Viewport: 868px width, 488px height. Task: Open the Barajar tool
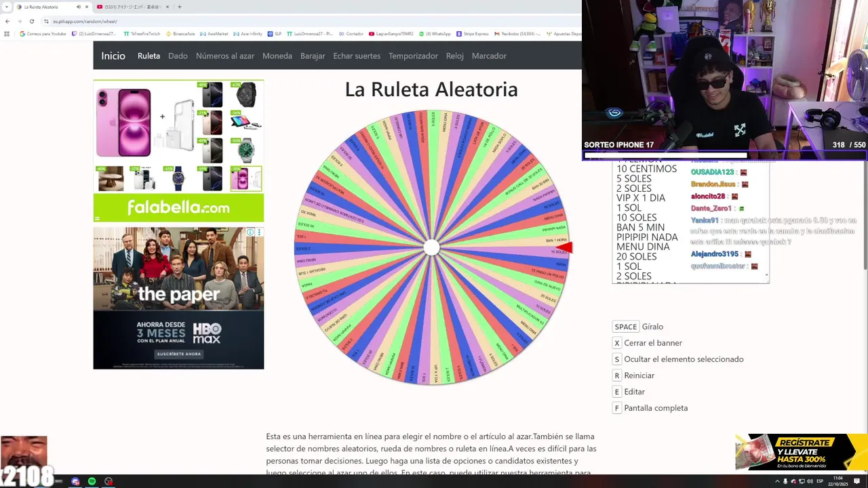[x=313, y=56]
